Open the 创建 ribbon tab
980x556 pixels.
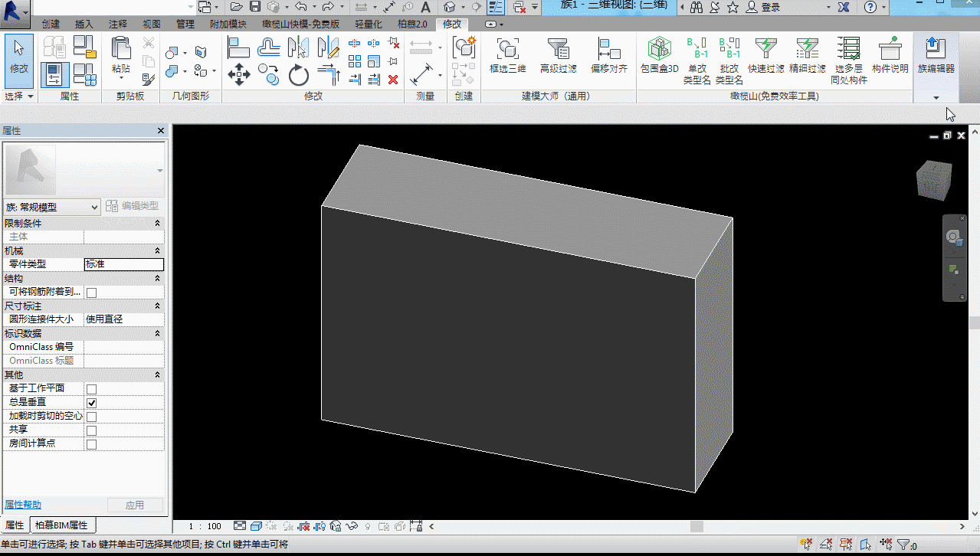click(51, 24)
